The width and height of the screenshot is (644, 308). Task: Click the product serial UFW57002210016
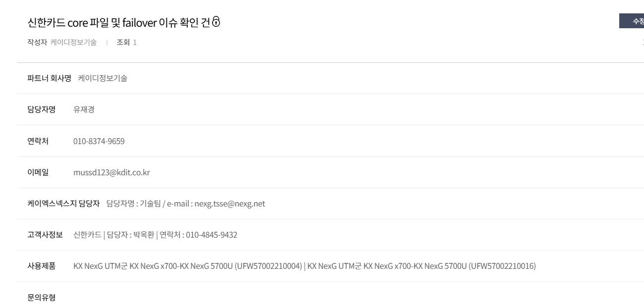pos(502,266)
